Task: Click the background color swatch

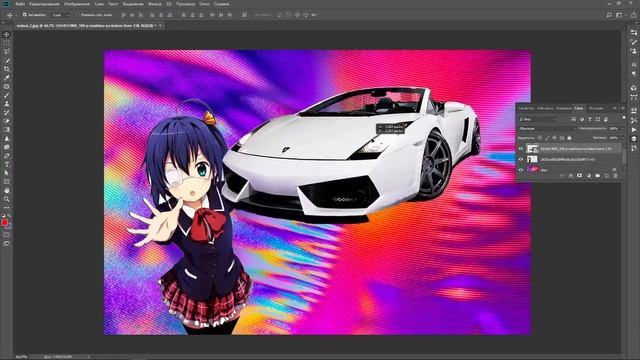Action: (9, 227)
